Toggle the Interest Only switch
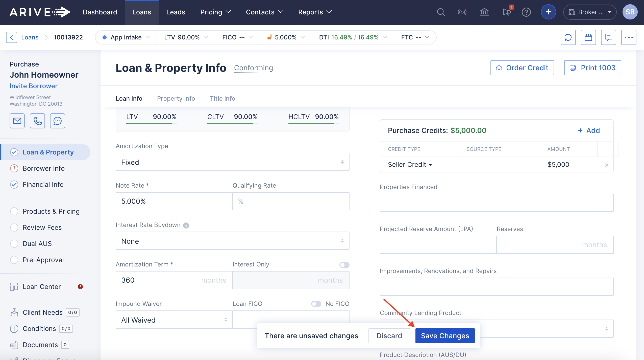 pos(344,265)
